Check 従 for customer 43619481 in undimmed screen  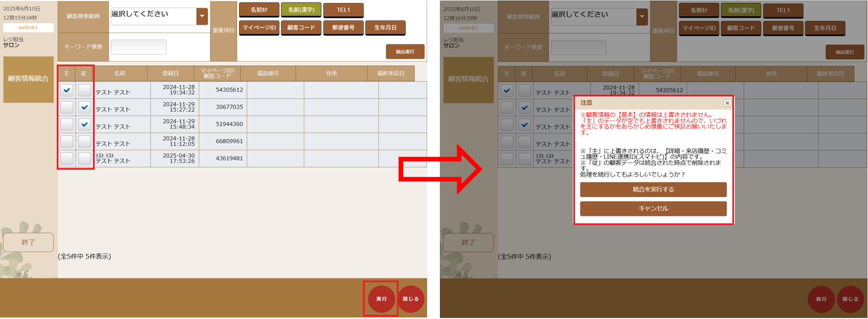pos(85,158)
